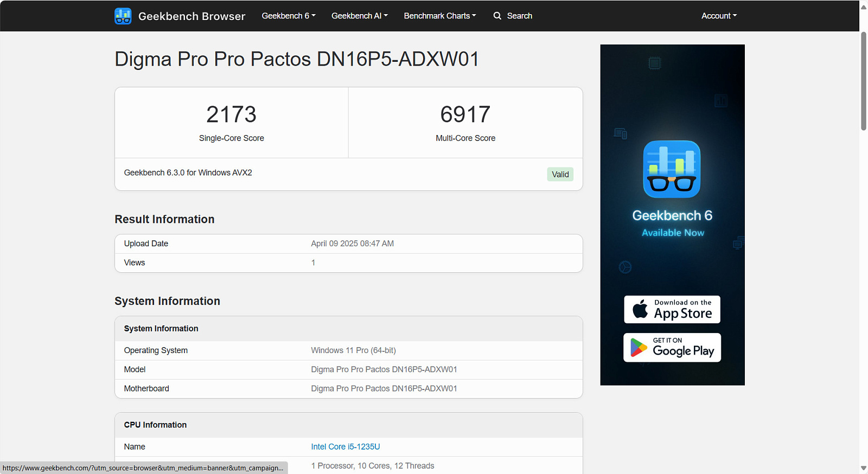Click the Geekbench 6.3.0 for Windows AVX2 text
Viewport: 868px width, 474px height.
[x=188, y=172]
